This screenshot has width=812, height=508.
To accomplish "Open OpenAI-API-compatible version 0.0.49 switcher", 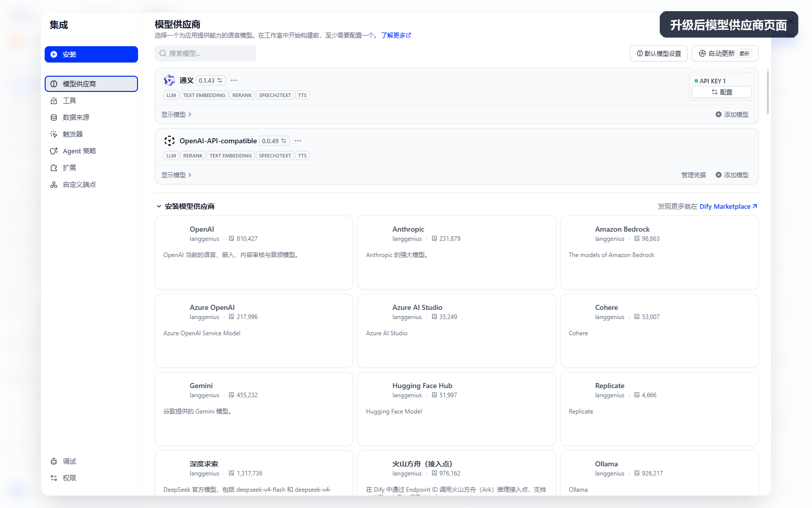I will point(274,141).
